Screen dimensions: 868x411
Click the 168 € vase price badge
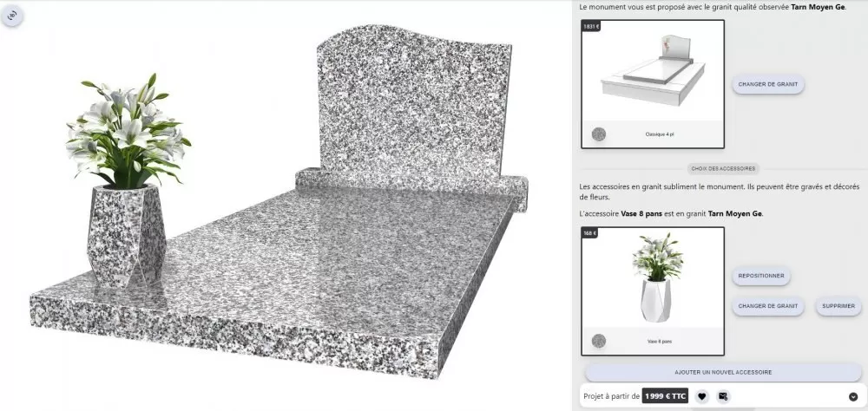(590, 233)
